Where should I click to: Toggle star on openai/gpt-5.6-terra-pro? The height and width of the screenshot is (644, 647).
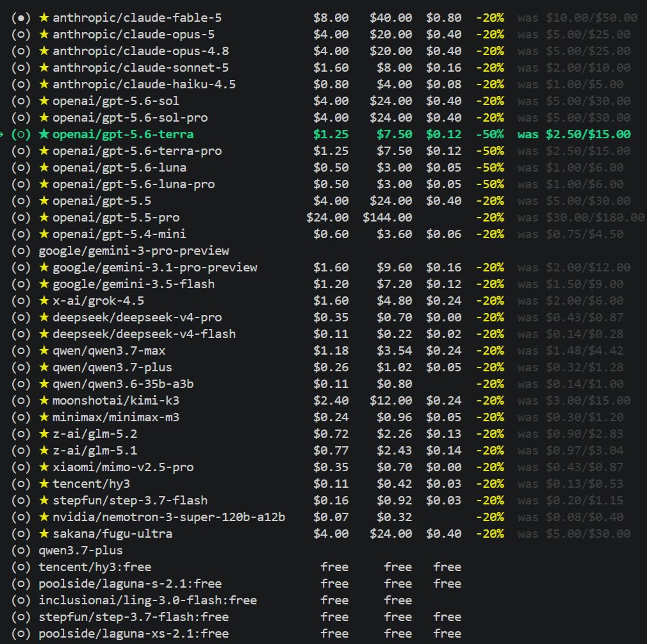click(x=44, y=151)
